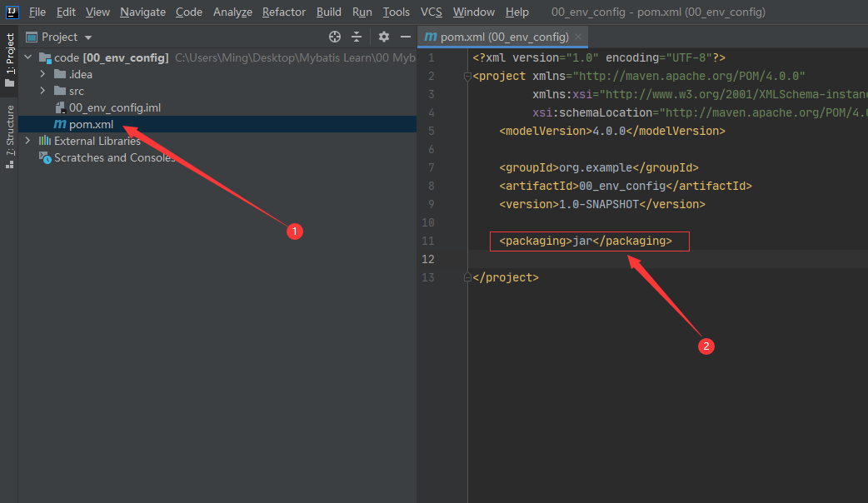The width and height of the screenshot is (868, 503).
Task: Select the .idea folder row
Action: click(x=217, y=74)
